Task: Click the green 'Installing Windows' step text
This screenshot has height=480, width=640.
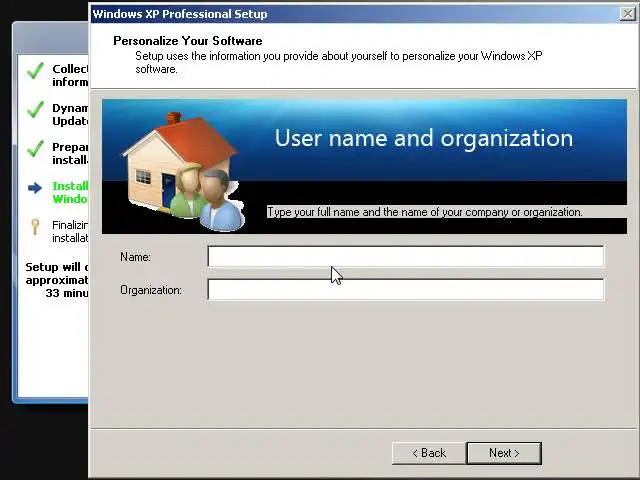Action: 70,192
